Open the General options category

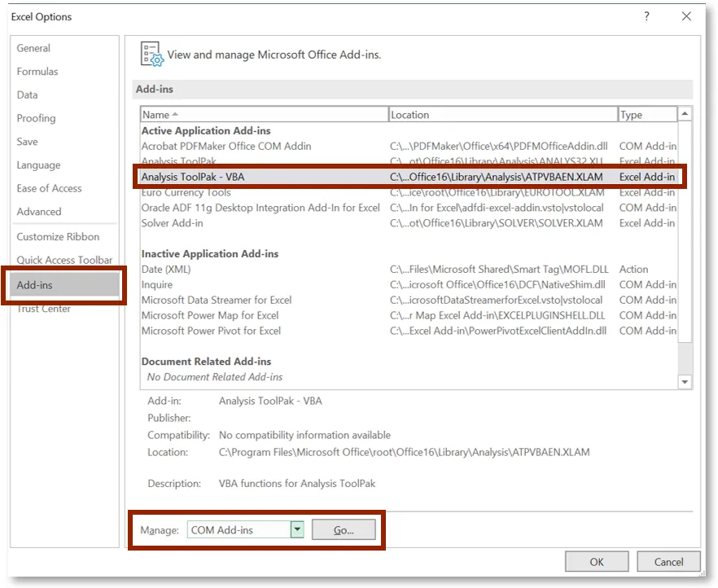tap(33, 49)
